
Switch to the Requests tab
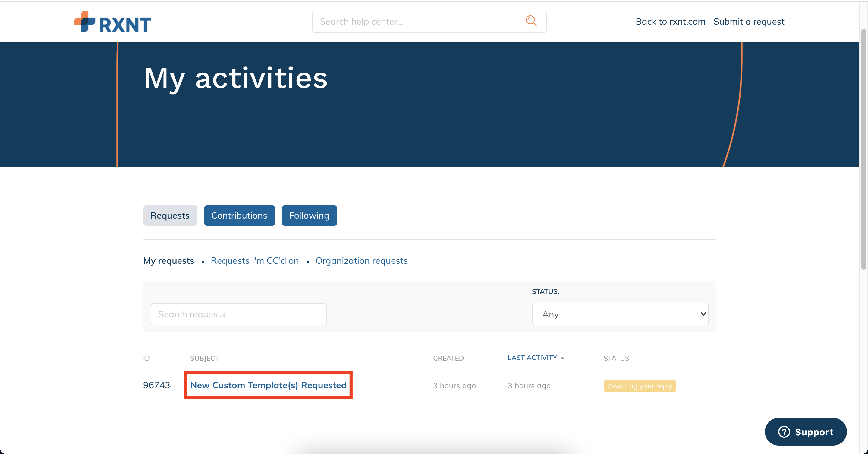pos(170,215)
